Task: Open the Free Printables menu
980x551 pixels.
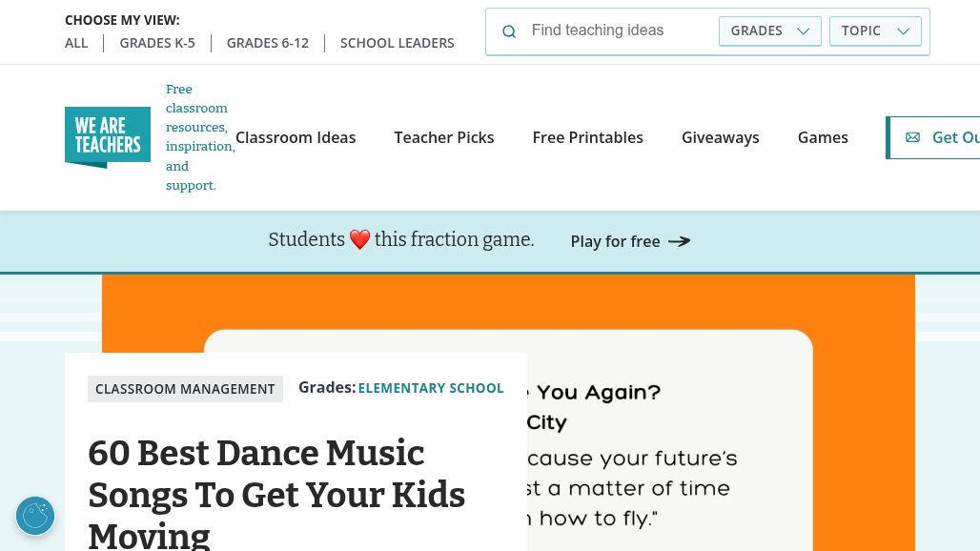Action: tap(588, 137)
